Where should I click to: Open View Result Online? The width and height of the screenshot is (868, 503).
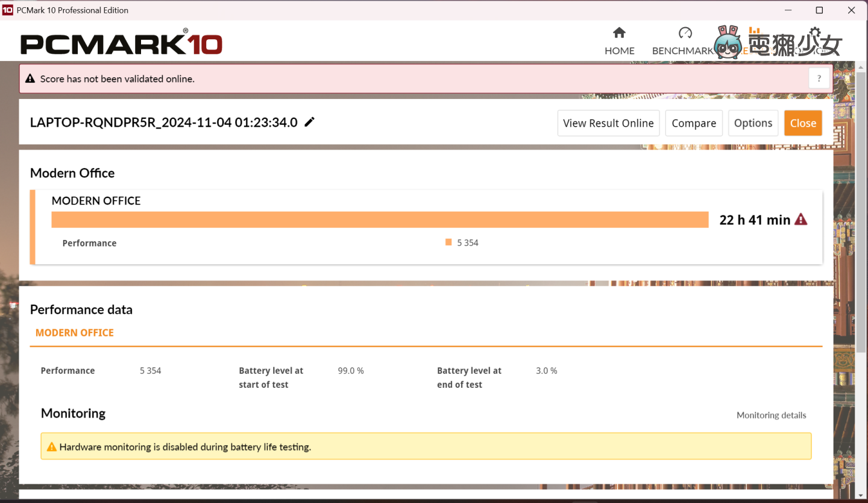pyautogui.click(x=608, y=123)
